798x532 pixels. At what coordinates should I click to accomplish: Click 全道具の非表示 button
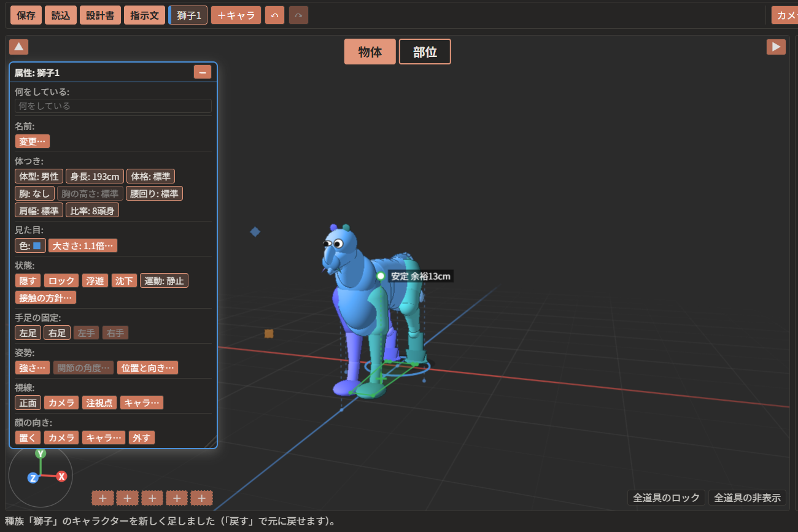[x=747, y=498]
